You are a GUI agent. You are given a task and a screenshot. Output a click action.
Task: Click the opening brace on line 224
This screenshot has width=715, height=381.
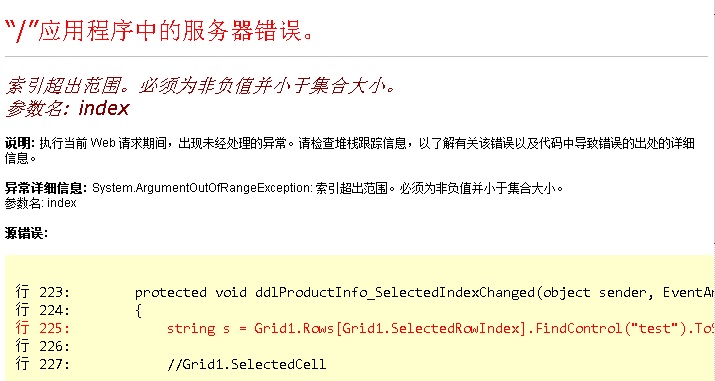pos(139,311)
